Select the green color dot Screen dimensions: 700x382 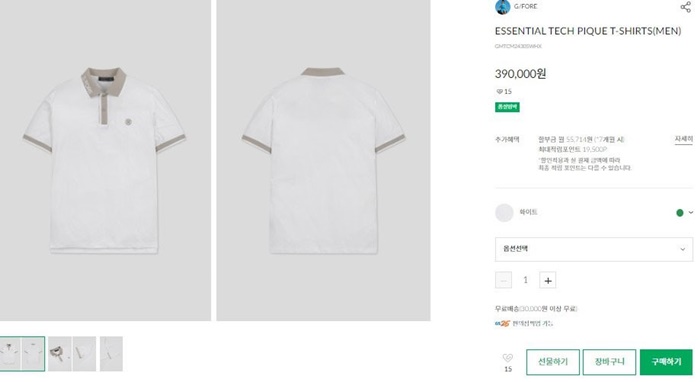[679, 213]
